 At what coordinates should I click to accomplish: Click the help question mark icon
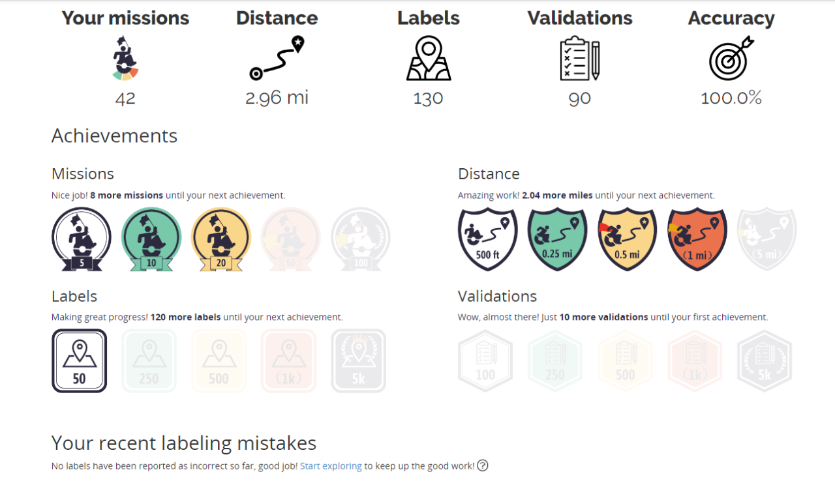[483, 466]
